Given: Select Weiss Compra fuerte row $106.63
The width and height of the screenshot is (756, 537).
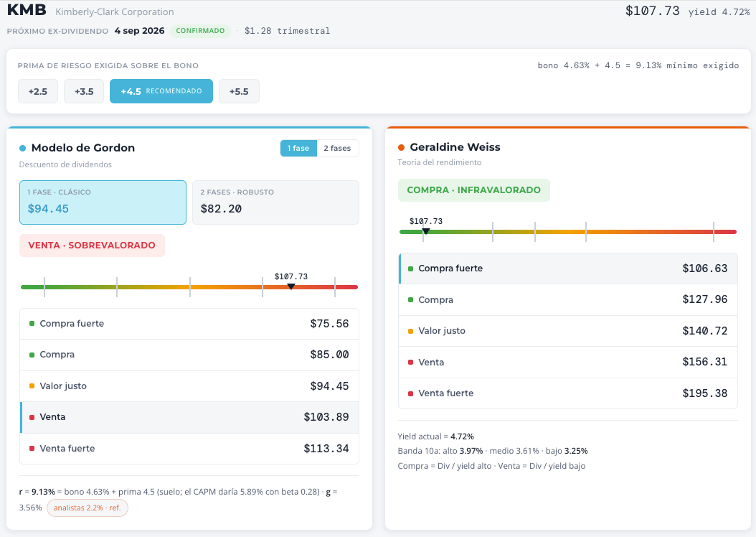Looking at the screenshot, I should click(568, 268).
